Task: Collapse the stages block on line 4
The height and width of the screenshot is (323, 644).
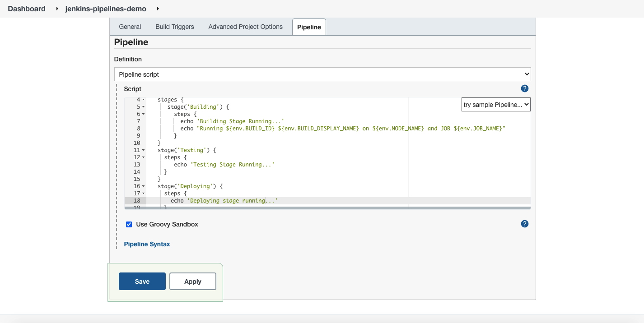Action: [143, 100]
